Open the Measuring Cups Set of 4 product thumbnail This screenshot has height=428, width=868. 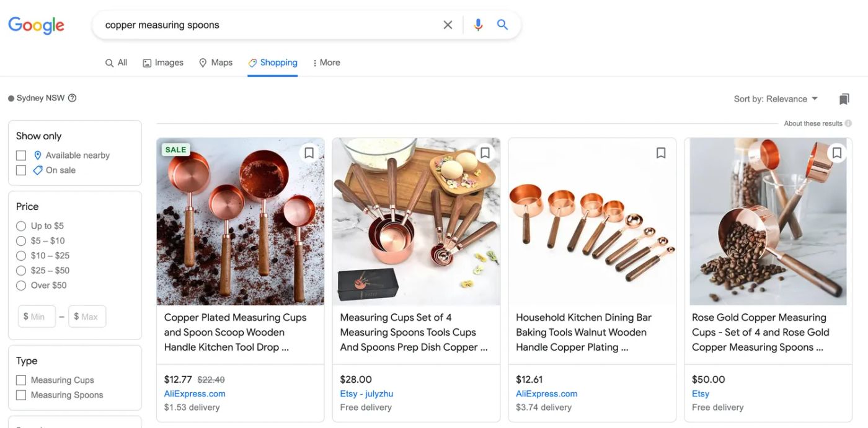(x=416, y=221)
